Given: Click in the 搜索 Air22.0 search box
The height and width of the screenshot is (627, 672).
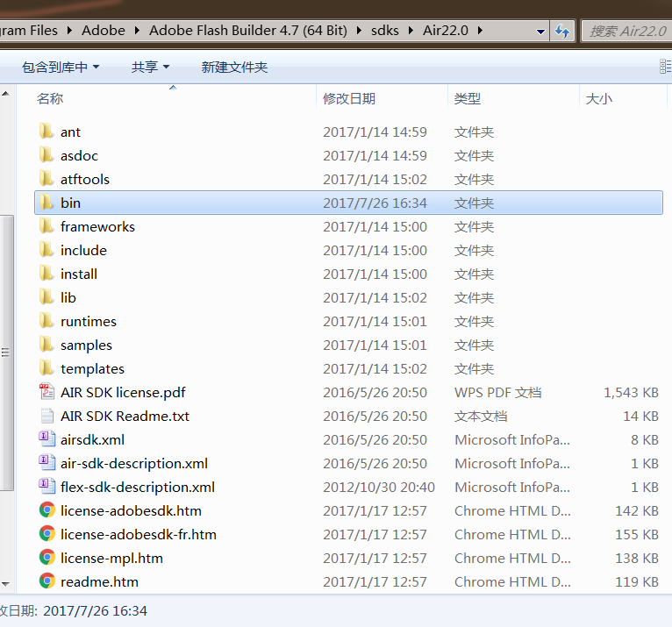Looking at the screenshot, I should [x=627, y=31].
